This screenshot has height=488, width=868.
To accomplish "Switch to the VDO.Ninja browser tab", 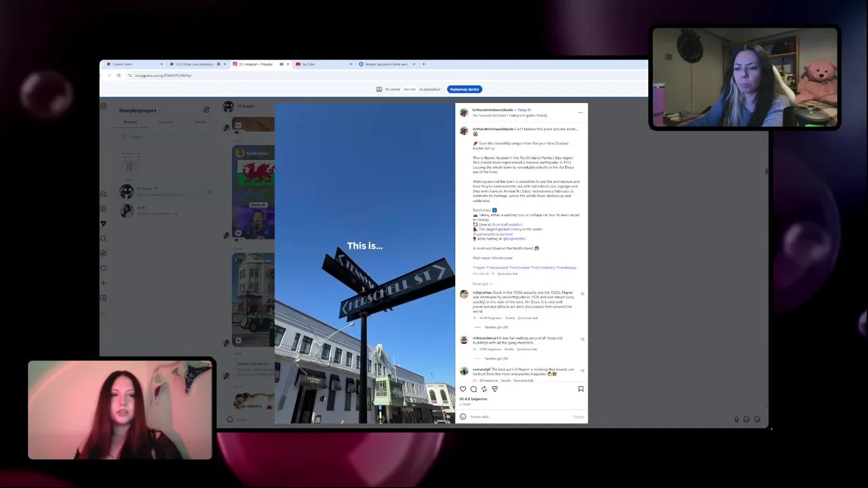I will click(x=197, y=64).
